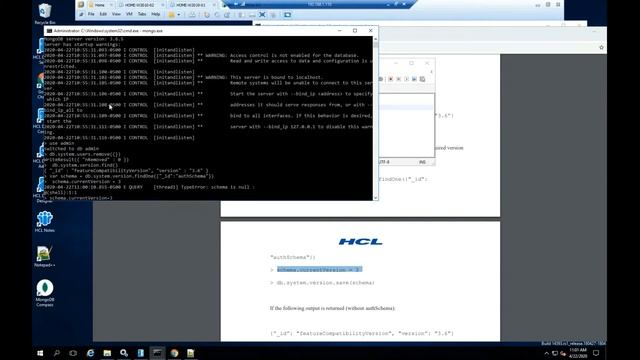Open File Explorer from the taskbar
Screen dimensions: 640x360
point(107,353)
